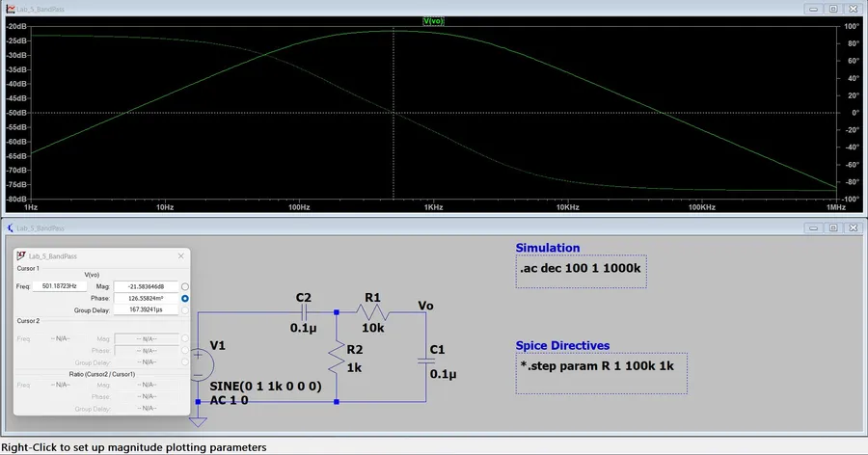Click the SINE(0 1 1k 0 0 0) text
This screenshot has width=868, height=455.
tap(266, 386)
